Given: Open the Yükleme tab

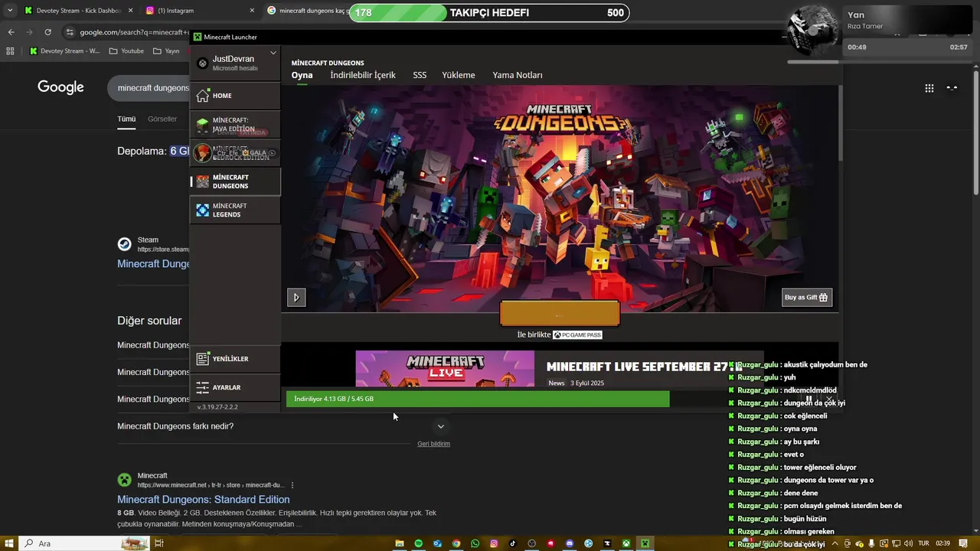Looking at the screenshot, I should (459, 75).
